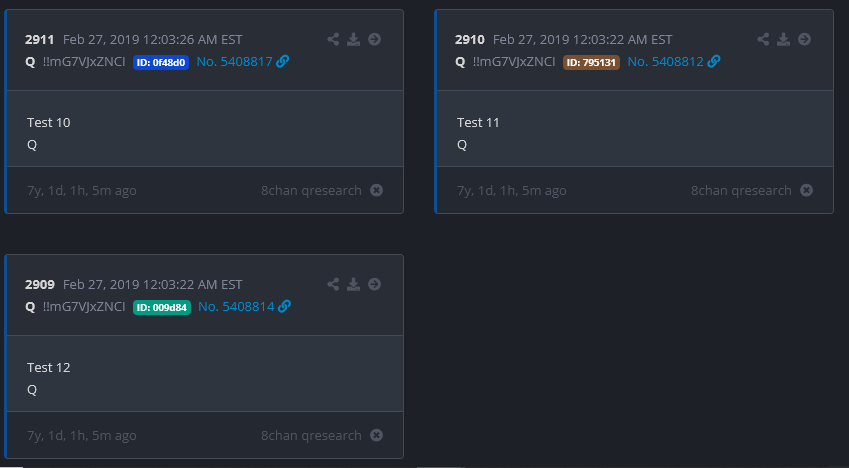Click share icon on post 2911
Viewport: 849px width, 468px height.
click(334, 39)
